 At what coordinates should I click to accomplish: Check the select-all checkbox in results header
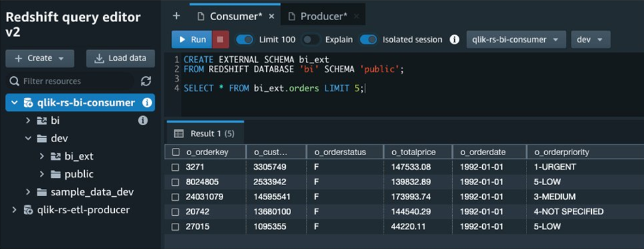176,152
